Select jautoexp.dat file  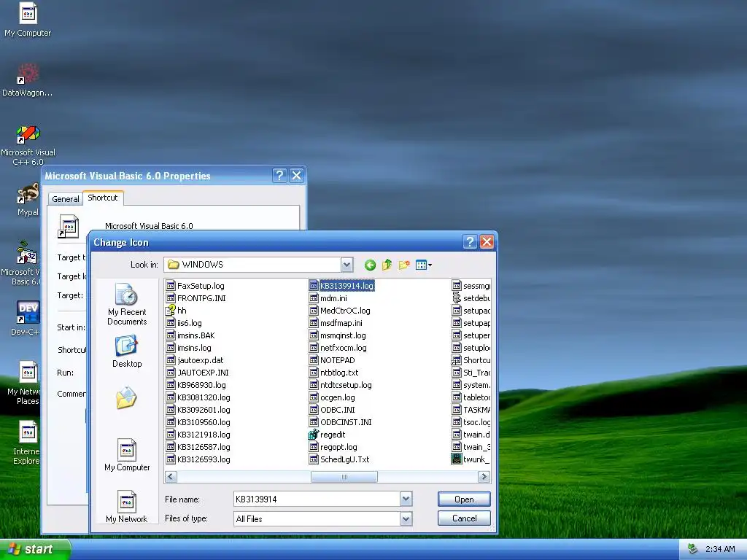tap(195, 360)
